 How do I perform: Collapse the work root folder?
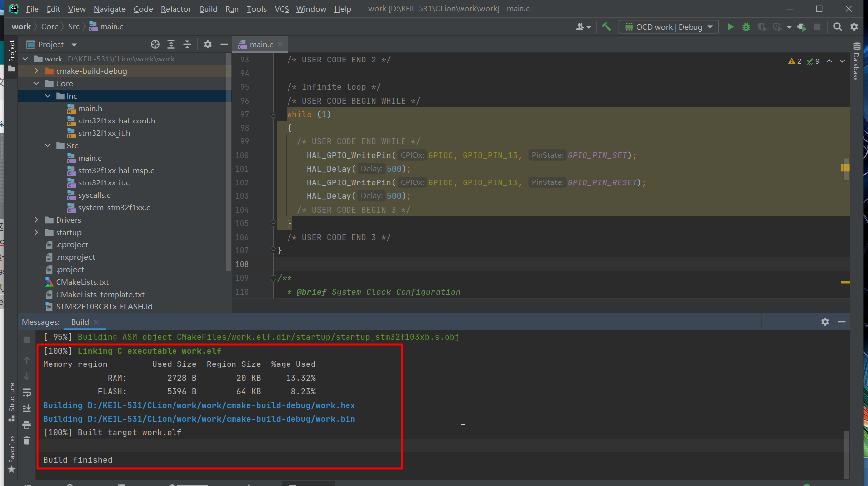pos(25,59)
